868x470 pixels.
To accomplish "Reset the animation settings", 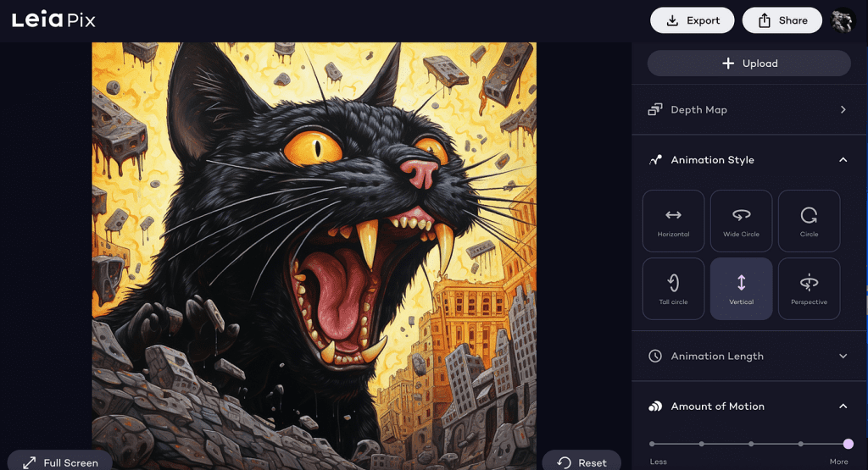I will (581, 462).
